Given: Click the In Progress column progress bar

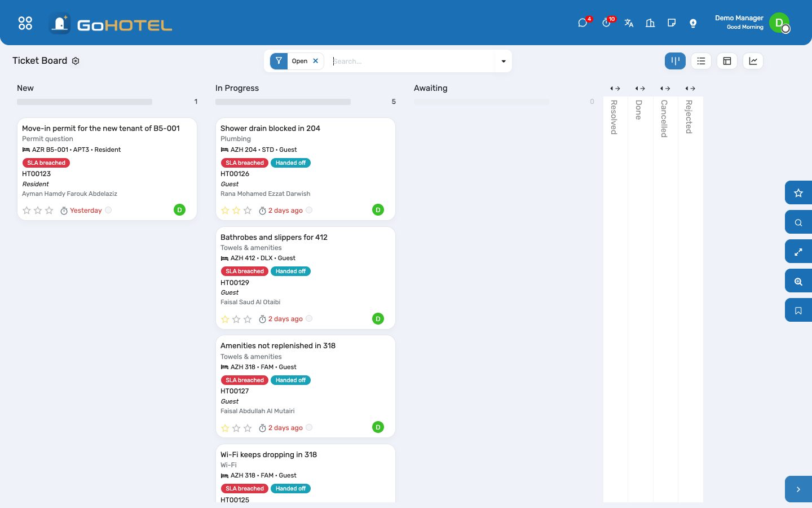Looking at the screenshot, I should 283,102.
